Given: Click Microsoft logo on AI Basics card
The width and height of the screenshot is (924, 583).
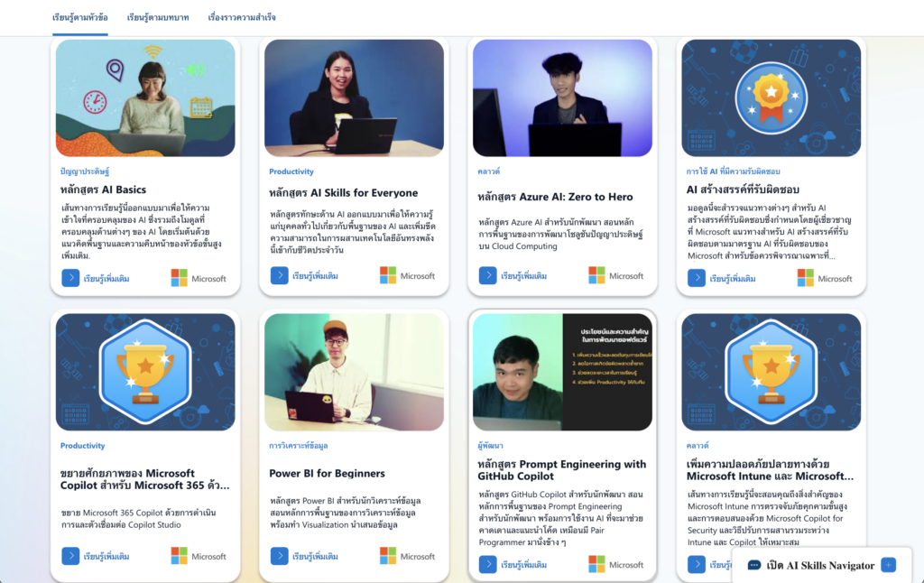Looking at the screenshot, I should (199, 278).
